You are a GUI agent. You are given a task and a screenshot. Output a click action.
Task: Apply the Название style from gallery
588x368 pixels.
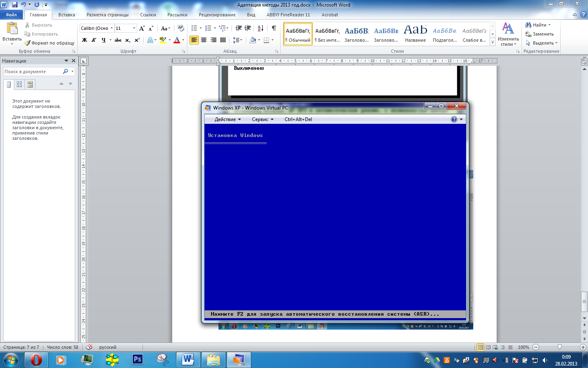(x=415, y=34)
